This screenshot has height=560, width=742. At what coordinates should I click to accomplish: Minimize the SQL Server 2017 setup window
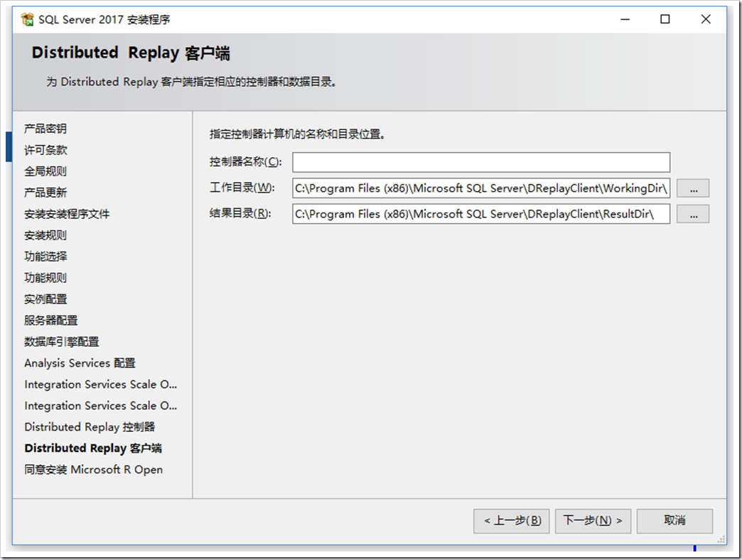click(625, 19)
